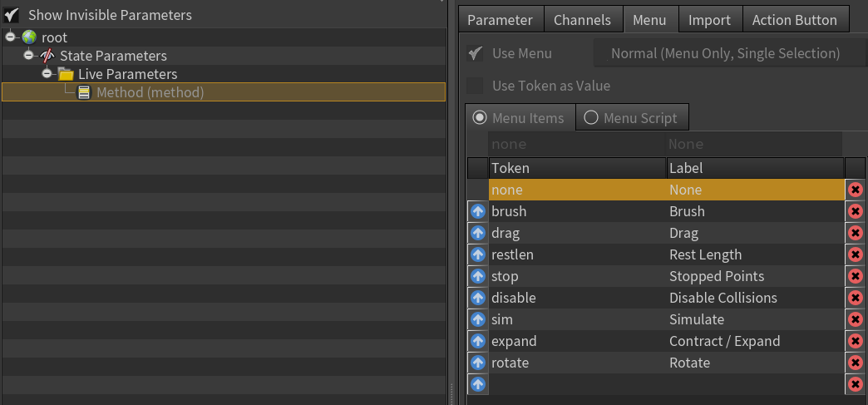Collapse the State Parameters tree node
The image size is (868, 405).
click(28, 56)
